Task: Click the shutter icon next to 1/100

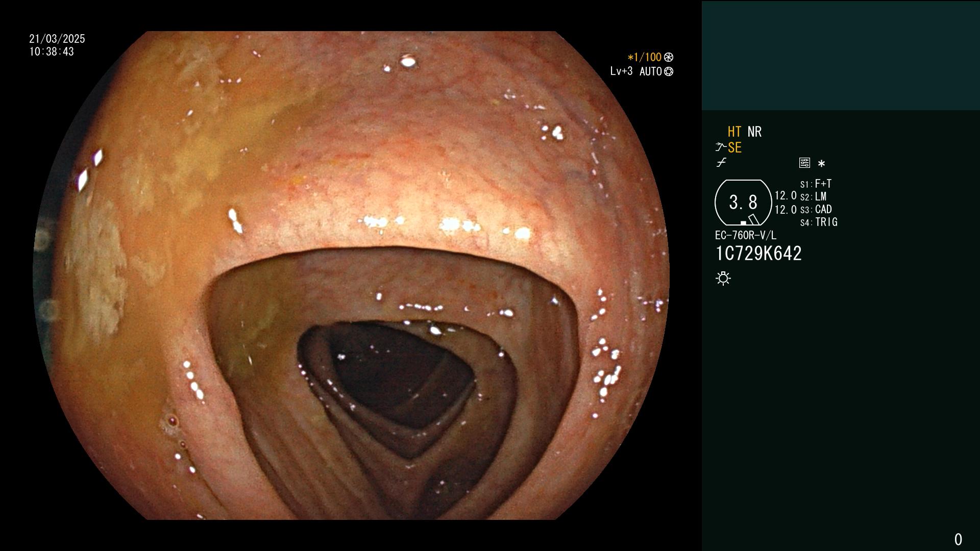Action: pyautogui.click(x=669, y=58)
